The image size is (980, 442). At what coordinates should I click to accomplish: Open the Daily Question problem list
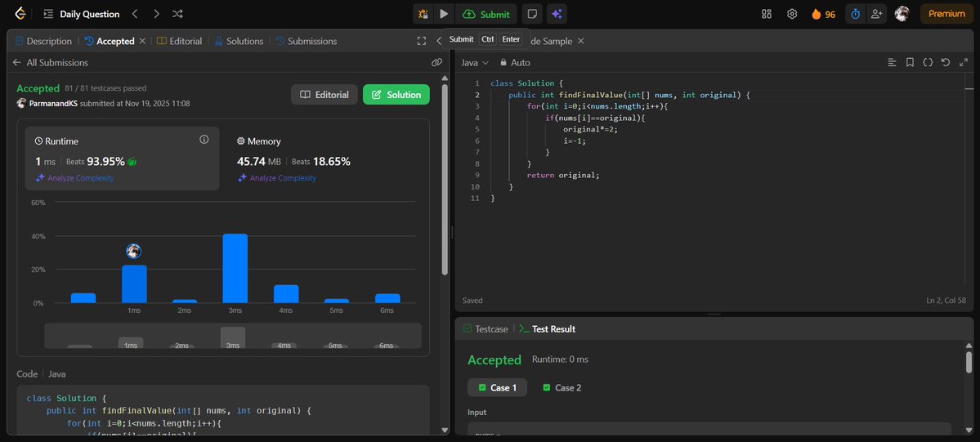click(81, 14)
